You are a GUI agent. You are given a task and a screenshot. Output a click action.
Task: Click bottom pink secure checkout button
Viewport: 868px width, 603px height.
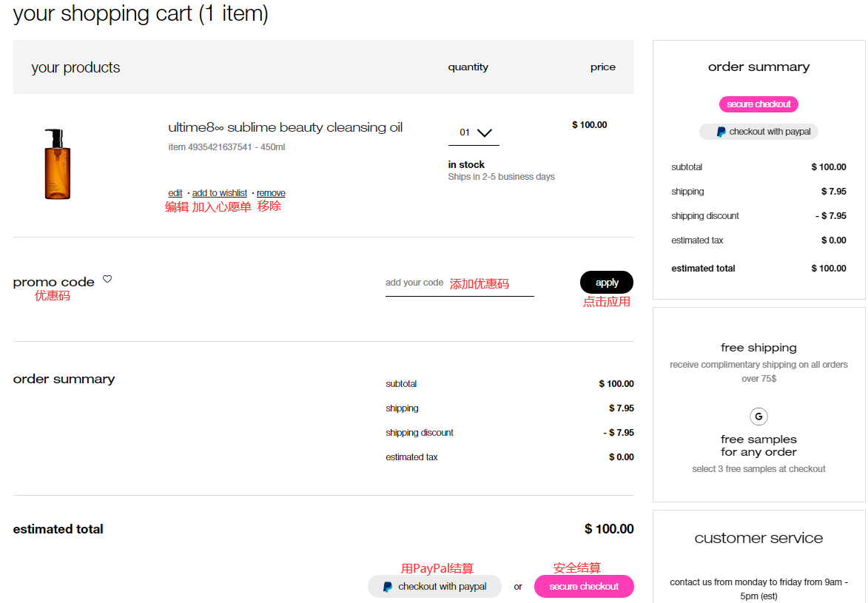click(584, 587)
